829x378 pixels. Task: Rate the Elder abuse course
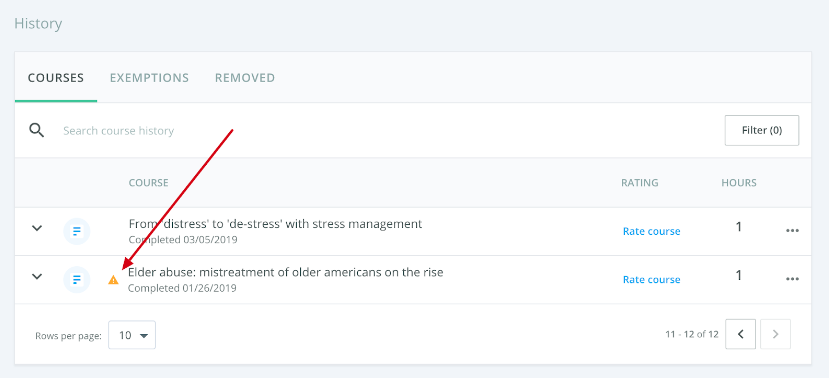click(x=651, y=279)
